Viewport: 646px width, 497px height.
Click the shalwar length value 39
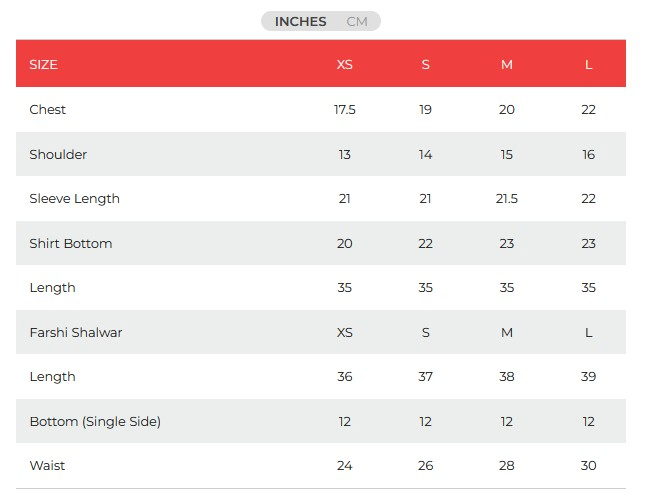[589, 377]
